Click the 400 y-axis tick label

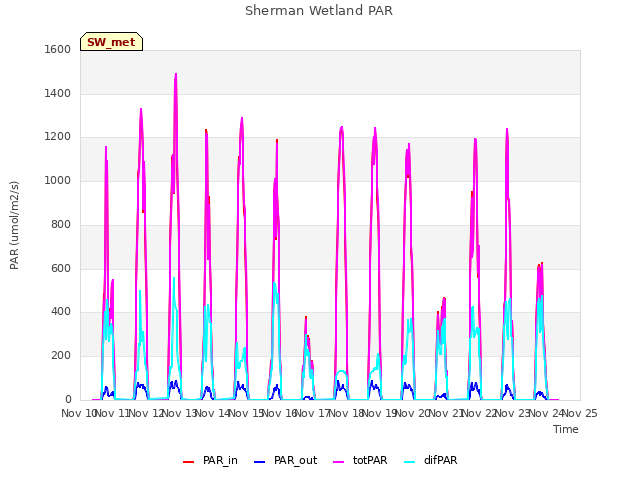coord(61,312)
